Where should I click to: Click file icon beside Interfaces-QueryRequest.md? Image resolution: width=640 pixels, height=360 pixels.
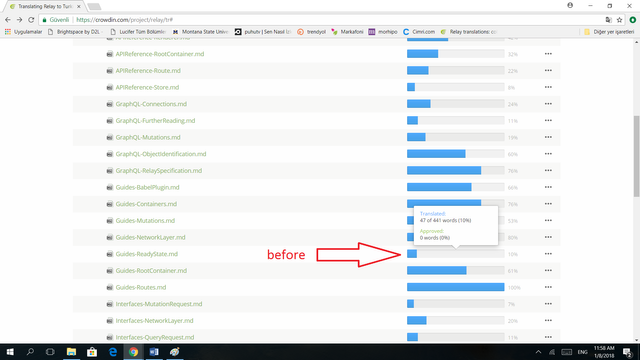point(109,338)
